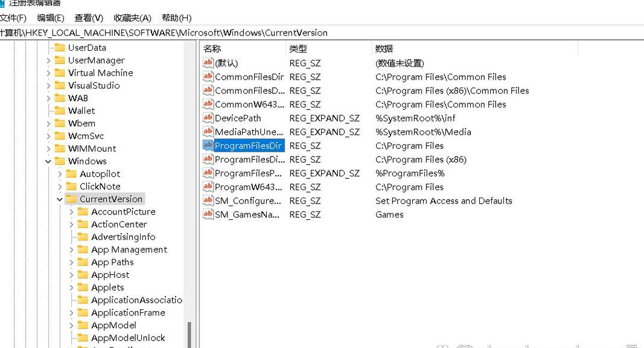This screenshot has height=348, width=644.
Task: Open the 收藏夹(A) menu
Action: [132, 18]
